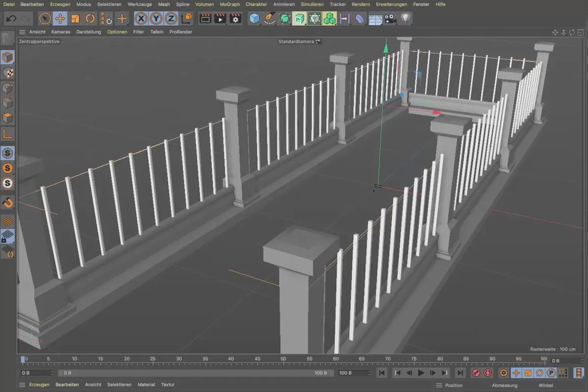The height and width of the screenshot is (392, 588).
Task: Click Render to Picture Viewer icon
Action: pyautogui.click(x=220, y=19)
